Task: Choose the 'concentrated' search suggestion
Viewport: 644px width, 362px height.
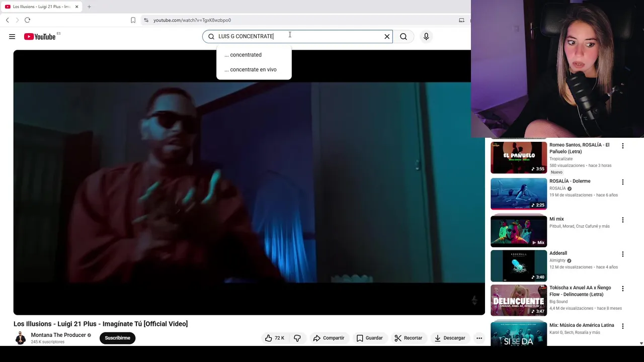Action: (x=254, y=55)
